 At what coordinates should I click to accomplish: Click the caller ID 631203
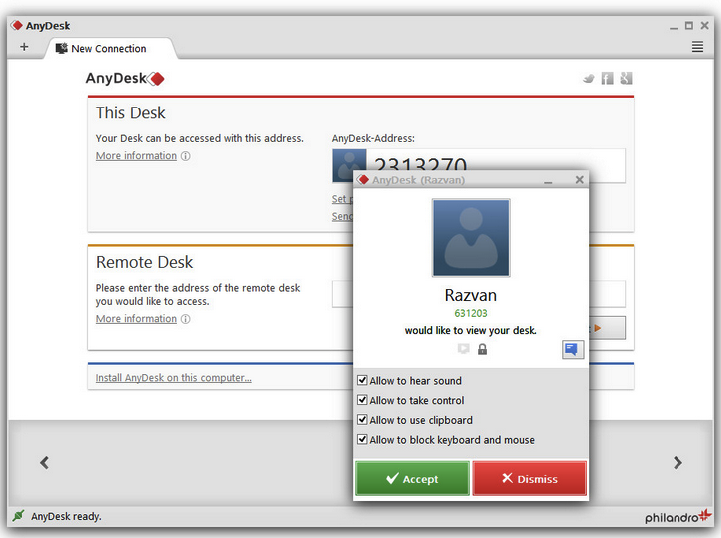(471, 313)
